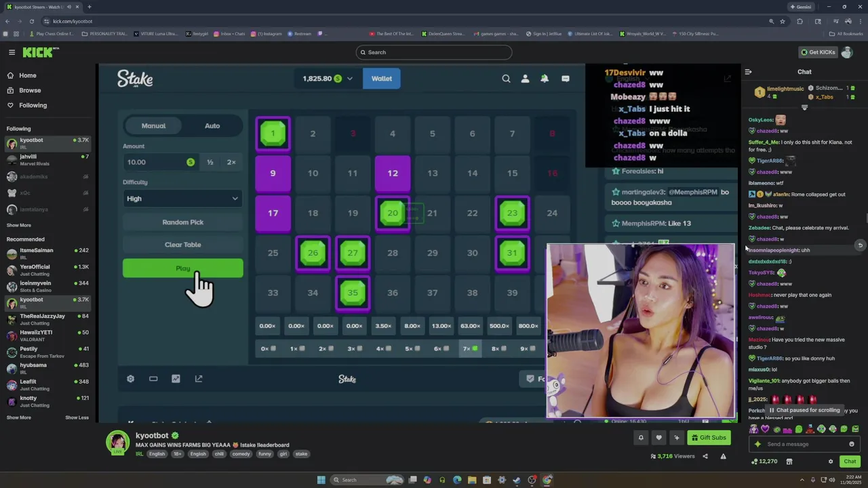Open emoji picker in message box
Screen dimensions: 868x488
click(x=852, y=445)
